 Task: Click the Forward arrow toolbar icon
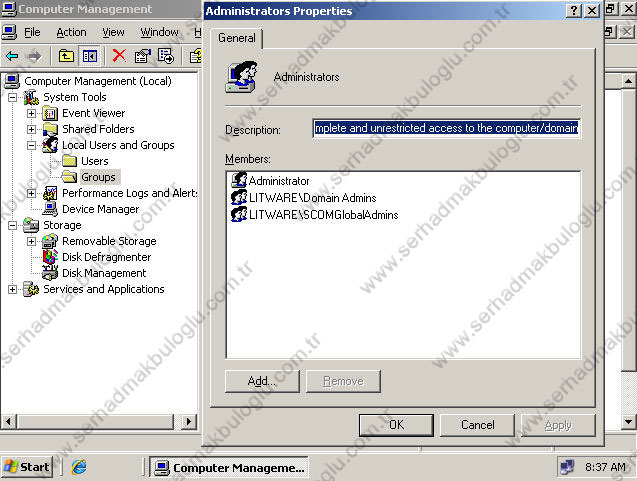coord(35,56)
